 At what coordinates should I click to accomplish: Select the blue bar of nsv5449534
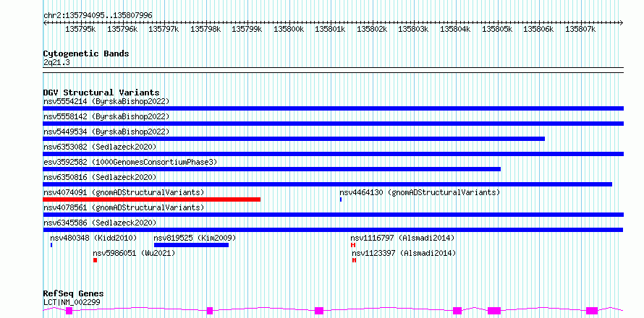point(294,139)
